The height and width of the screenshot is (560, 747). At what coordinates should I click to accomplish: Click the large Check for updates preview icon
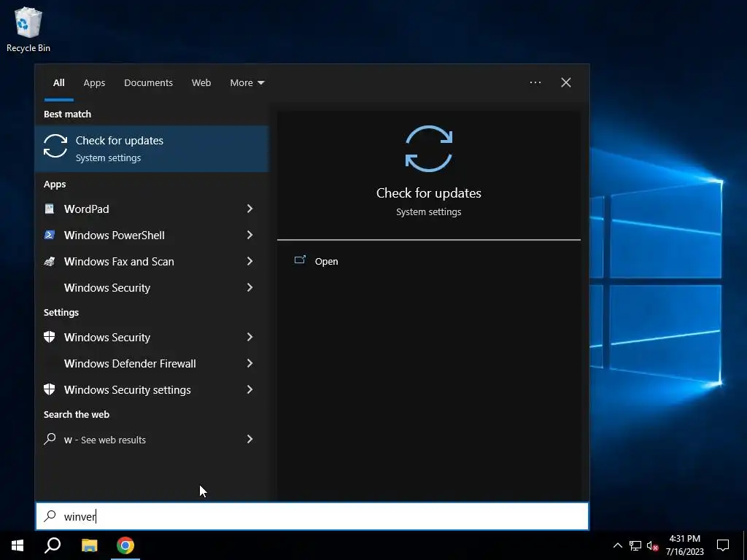point(429,149)
